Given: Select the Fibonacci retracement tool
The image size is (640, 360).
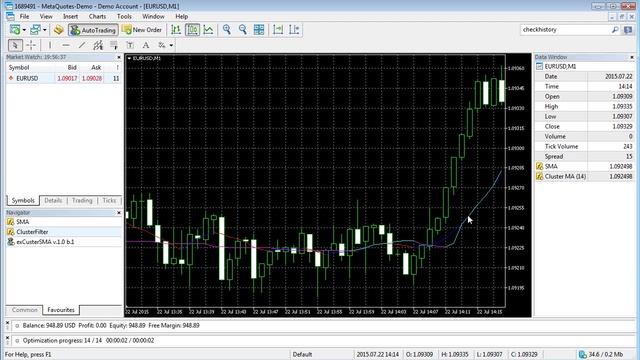Looking at the screenshot, I should click(x=114, y=45).
